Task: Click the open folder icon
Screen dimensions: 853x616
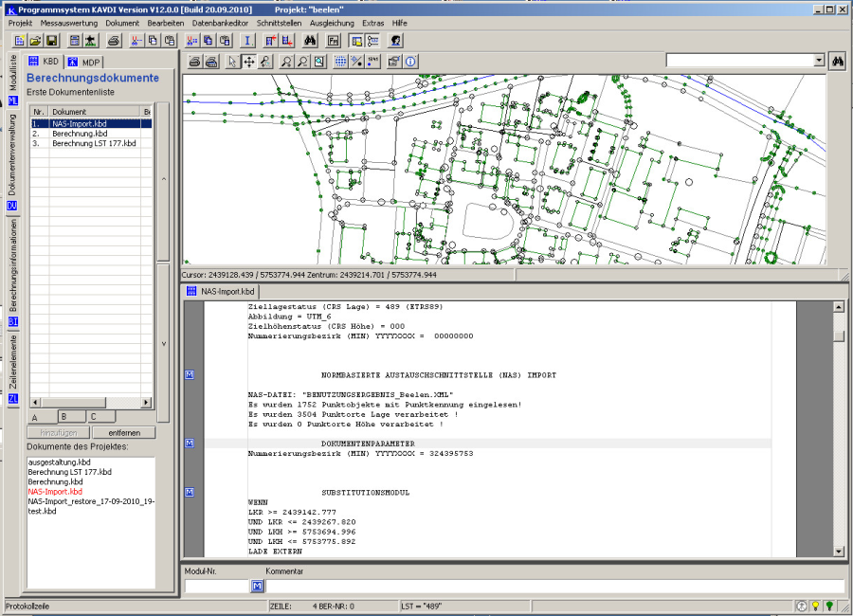Action: tap(35, 41)
